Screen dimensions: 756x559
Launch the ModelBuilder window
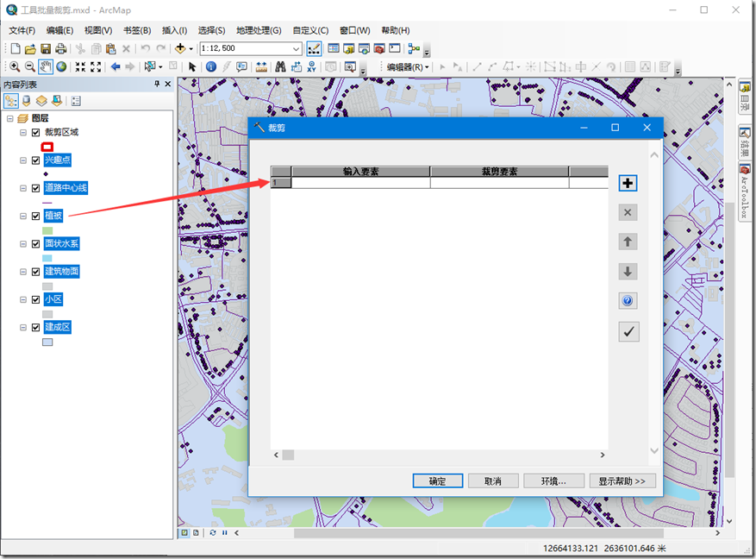(414, 48)
